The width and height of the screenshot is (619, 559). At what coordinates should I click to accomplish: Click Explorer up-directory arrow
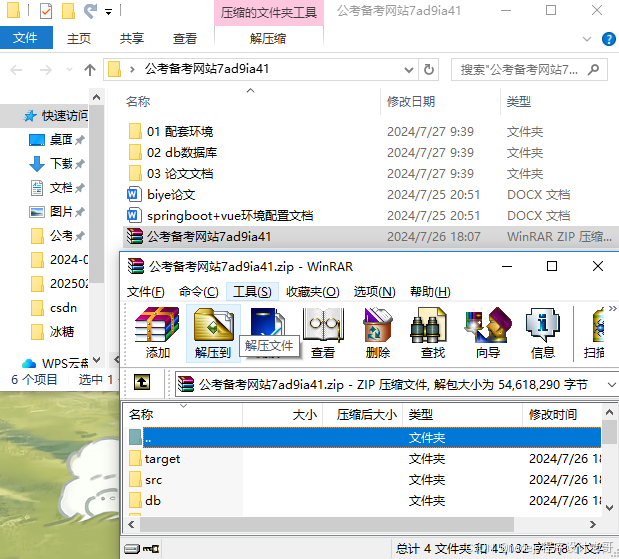[x=90, y=70]
